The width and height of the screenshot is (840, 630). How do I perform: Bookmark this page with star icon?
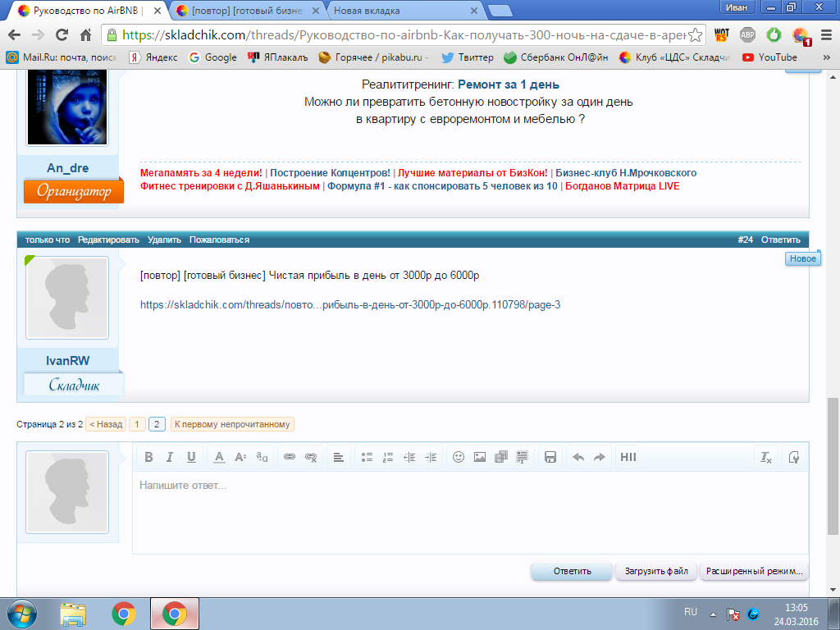point(695,35)
